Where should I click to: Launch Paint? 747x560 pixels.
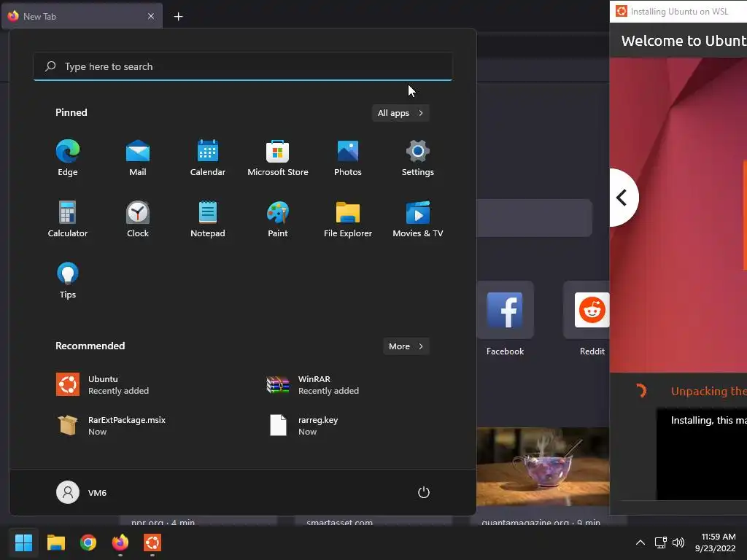[278, 219]
